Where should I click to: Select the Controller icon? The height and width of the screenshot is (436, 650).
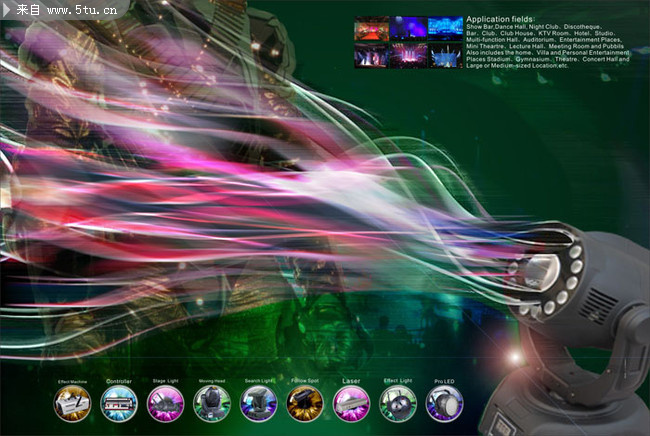point(118,404)
